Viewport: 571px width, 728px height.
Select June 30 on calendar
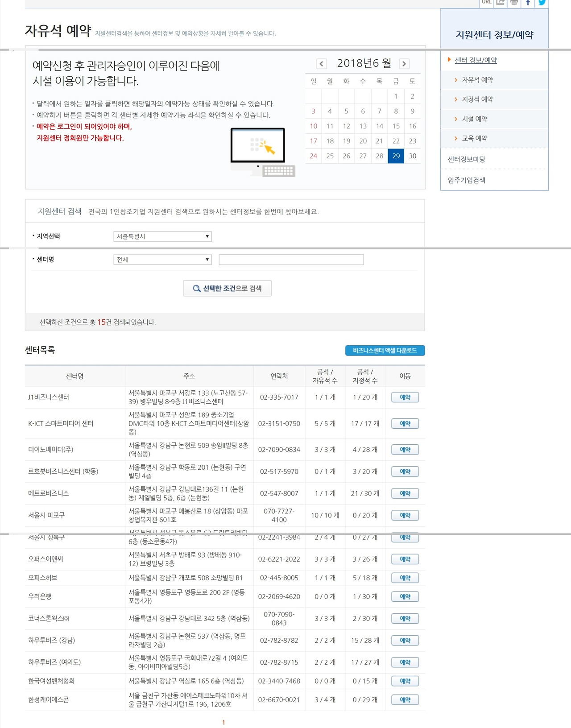click(x=413, y=156)
